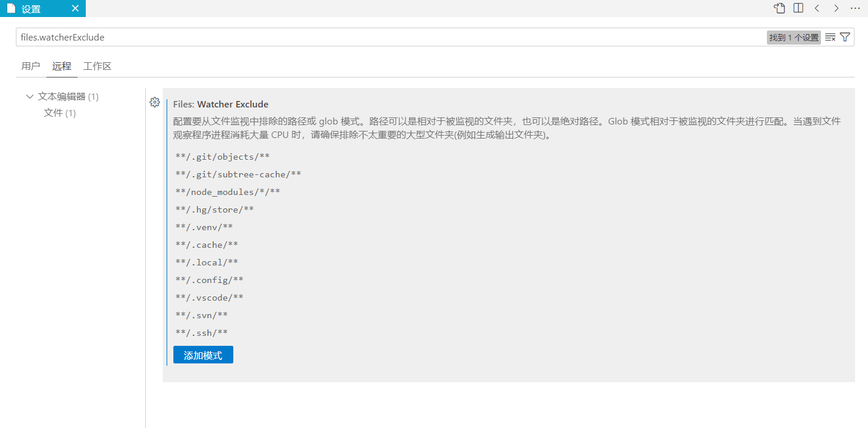Select the **/.vscode/** pattern row
This screenshot has height=428, width=868.
(x=209, y=298)
